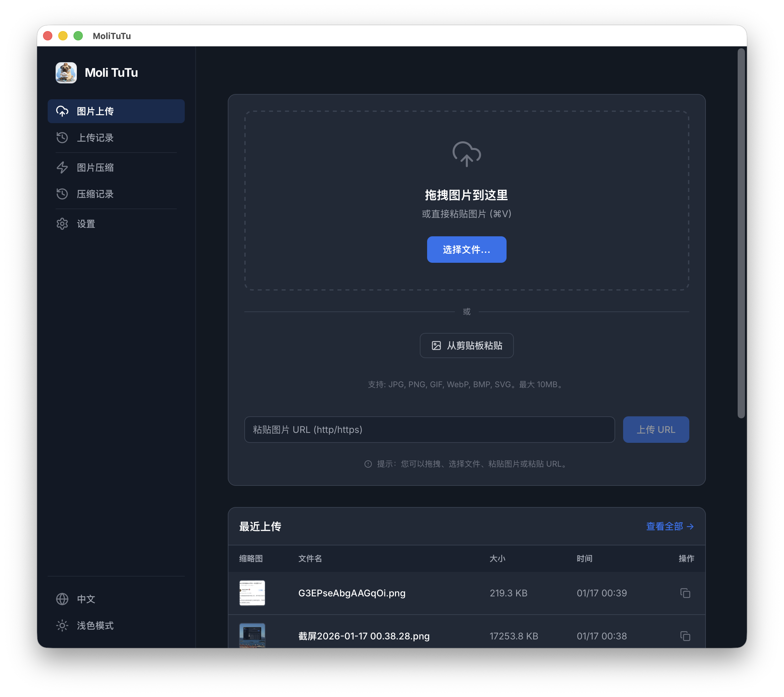Click the image URL input field
The height and width of the screenshot is (697, 784).
point(430,430)
